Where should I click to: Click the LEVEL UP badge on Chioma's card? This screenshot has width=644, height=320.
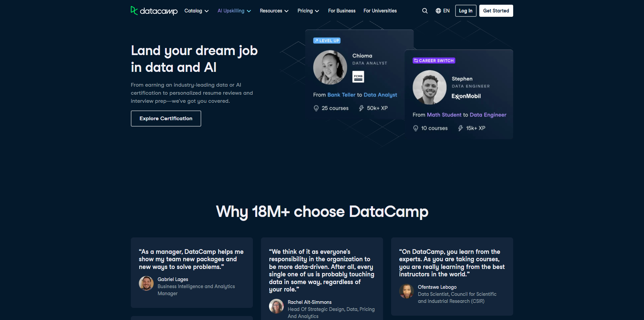pyautogui.click(x=326, y=40)
